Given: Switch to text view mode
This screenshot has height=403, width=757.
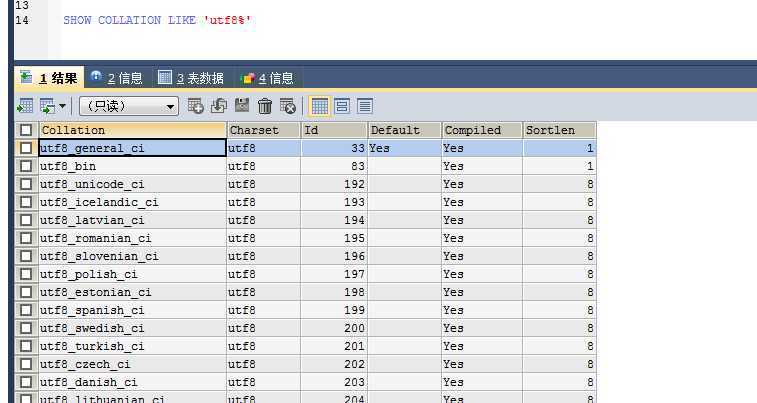Looking at the screenshot, I should [x=365, y=106].
